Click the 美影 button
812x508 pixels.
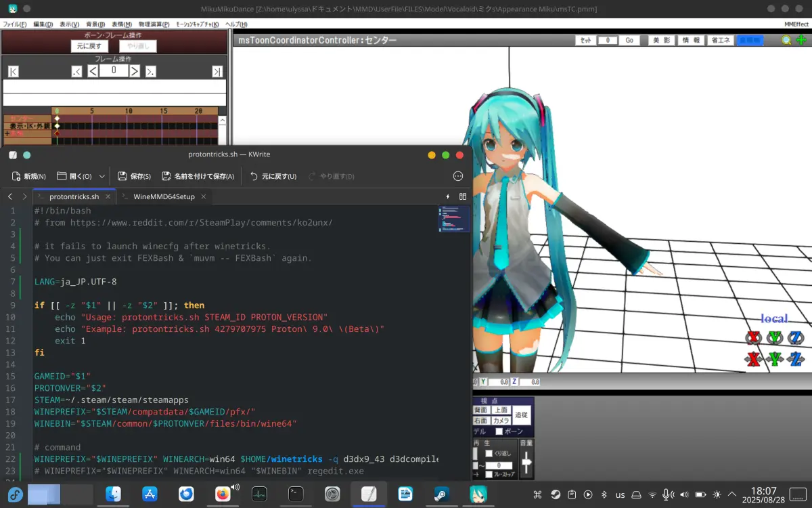click(662, 40)
